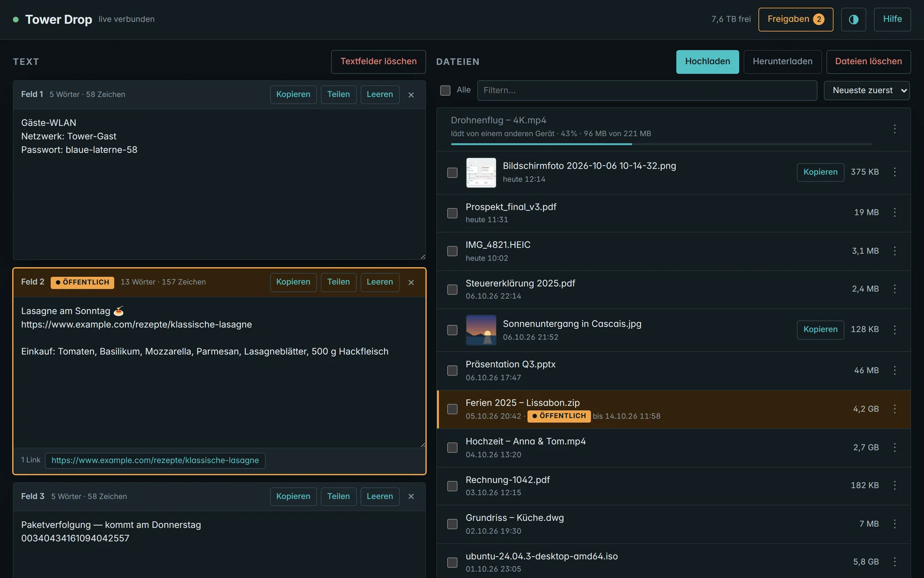The image size is (924, 578).
Task: Close Feld 3 with the X icon
Action: [411, 497]
